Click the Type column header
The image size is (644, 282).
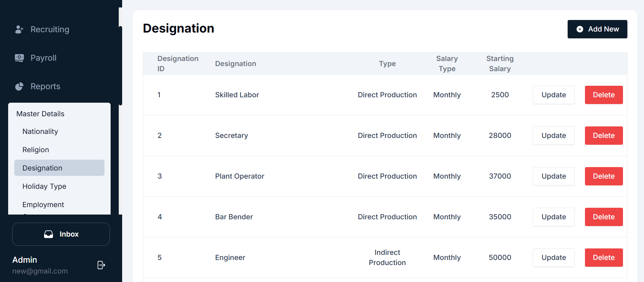[387, 64]
